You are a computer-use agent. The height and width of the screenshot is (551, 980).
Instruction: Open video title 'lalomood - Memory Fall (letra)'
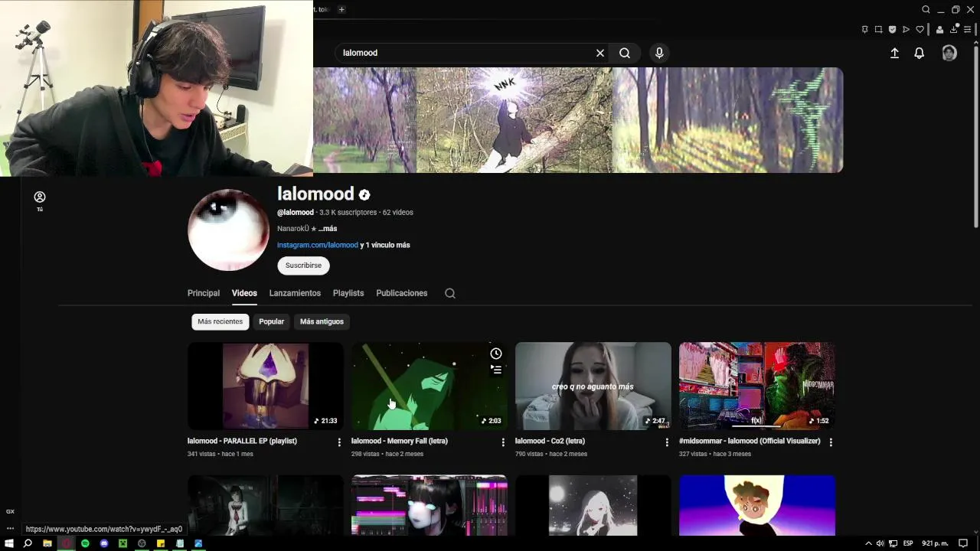(400, 441)
